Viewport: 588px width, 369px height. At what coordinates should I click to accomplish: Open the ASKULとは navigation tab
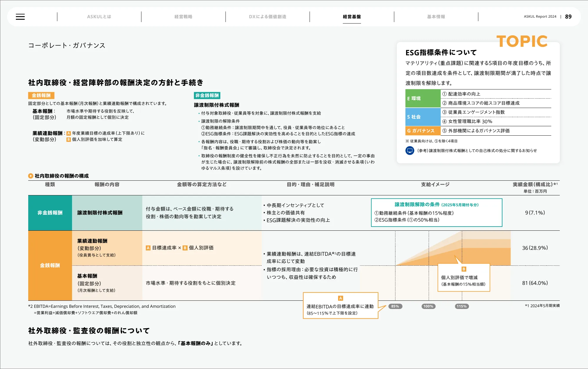(x=99, y=17)
